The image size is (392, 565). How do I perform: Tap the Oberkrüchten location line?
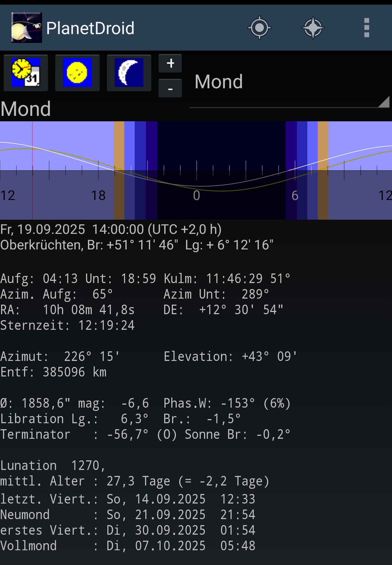click(x=137, y=245)
